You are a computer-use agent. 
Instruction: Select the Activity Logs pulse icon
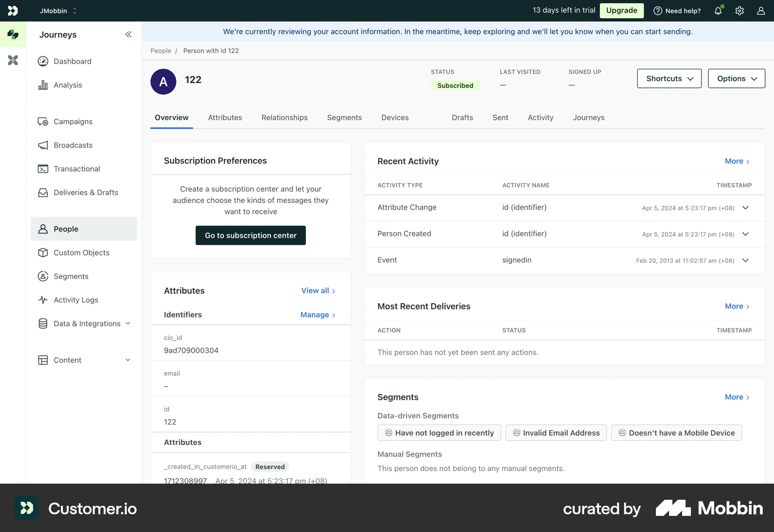coord(44,300)
